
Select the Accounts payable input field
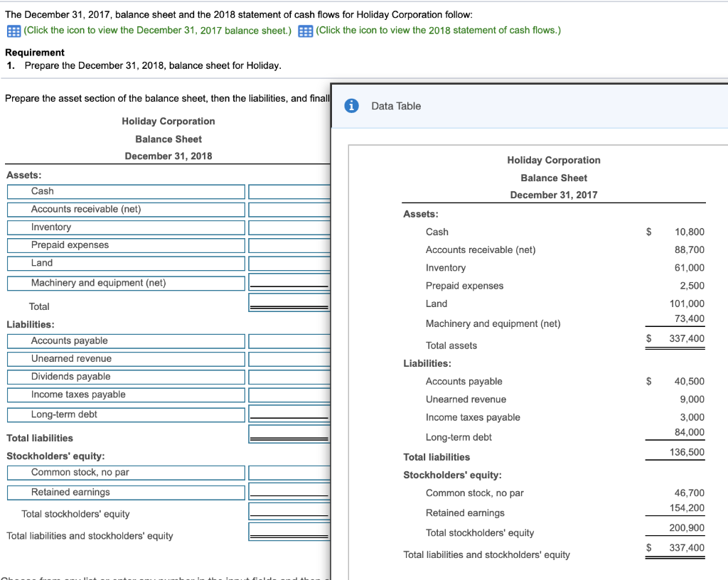click(289, 340)
